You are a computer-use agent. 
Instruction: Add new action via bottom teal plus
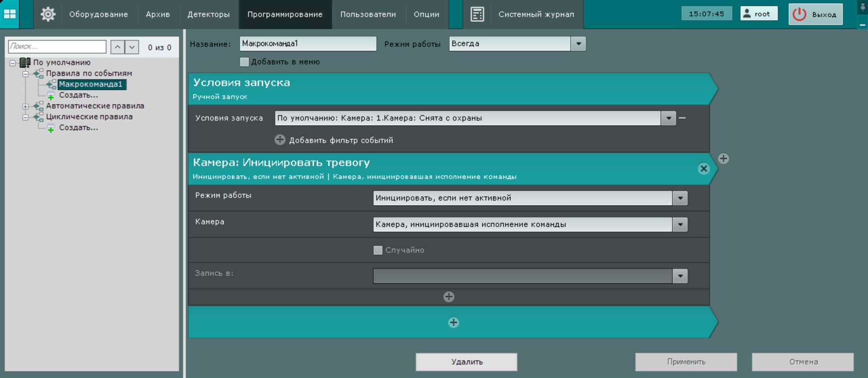pyautogui.click(x=453, y=322)
